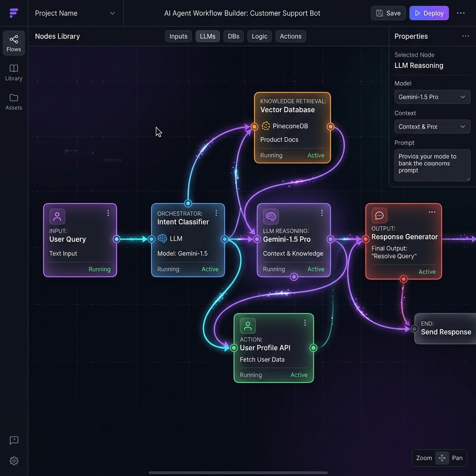Deploy the customer support bot
The height and width of the screenshot is (476, 476).
pos(429,13)
